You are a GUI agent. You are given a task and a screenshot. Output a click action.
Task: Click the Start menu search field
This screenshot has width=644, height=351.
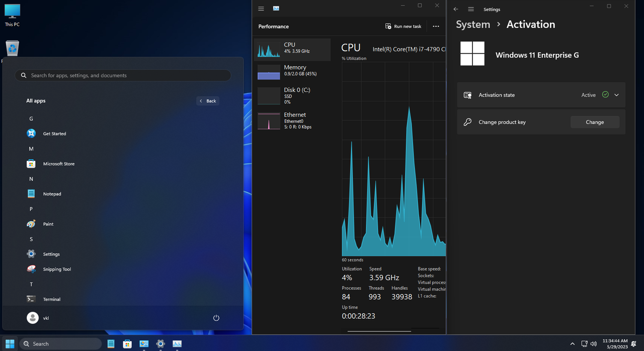tap(123, 75)
